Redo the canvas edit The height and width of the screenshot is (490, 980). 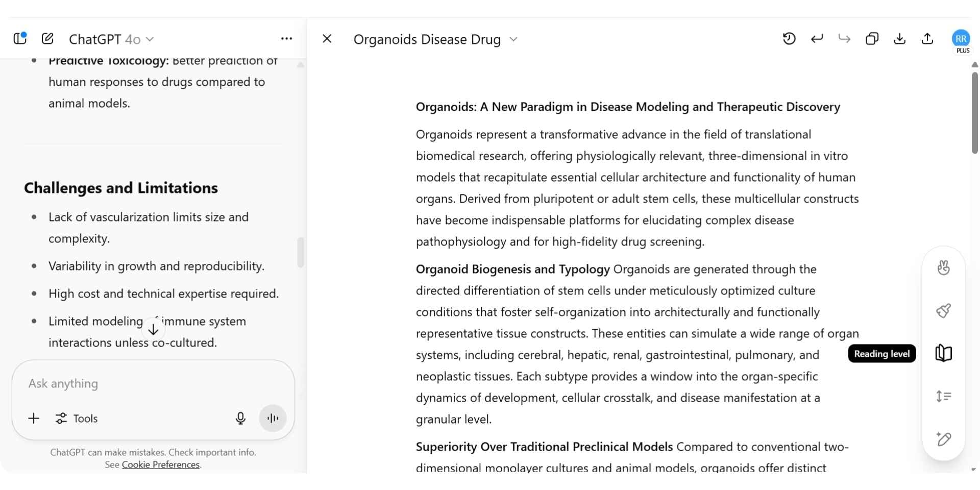[x=844, y=39]
